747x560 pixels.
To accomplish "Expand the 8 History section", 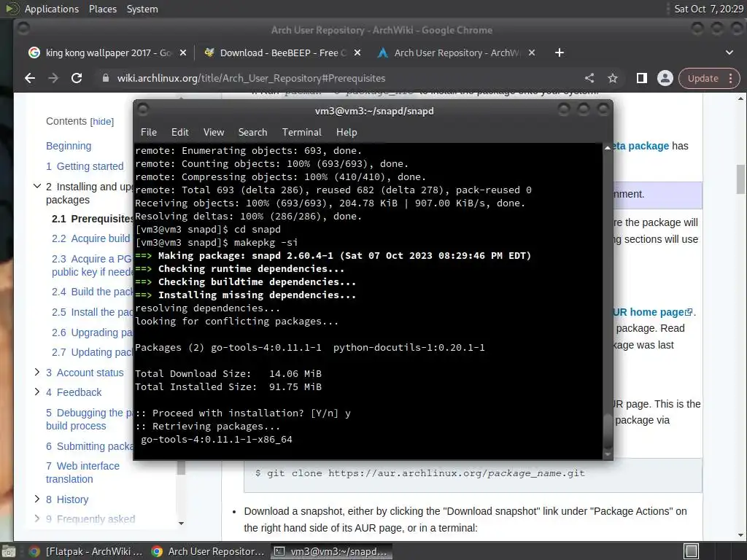I will 36,499.
